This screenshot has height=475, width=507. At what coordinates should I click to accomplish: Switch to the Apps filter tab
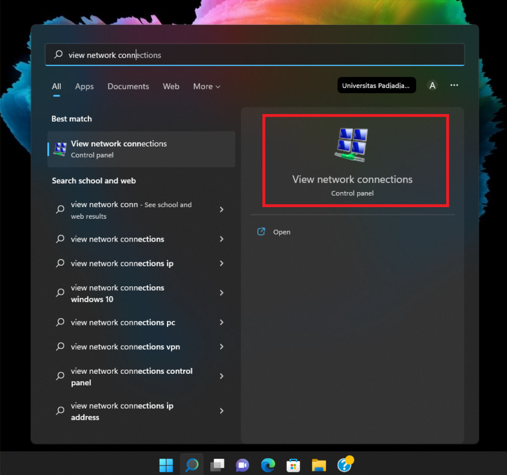click(x=84, y=87)
